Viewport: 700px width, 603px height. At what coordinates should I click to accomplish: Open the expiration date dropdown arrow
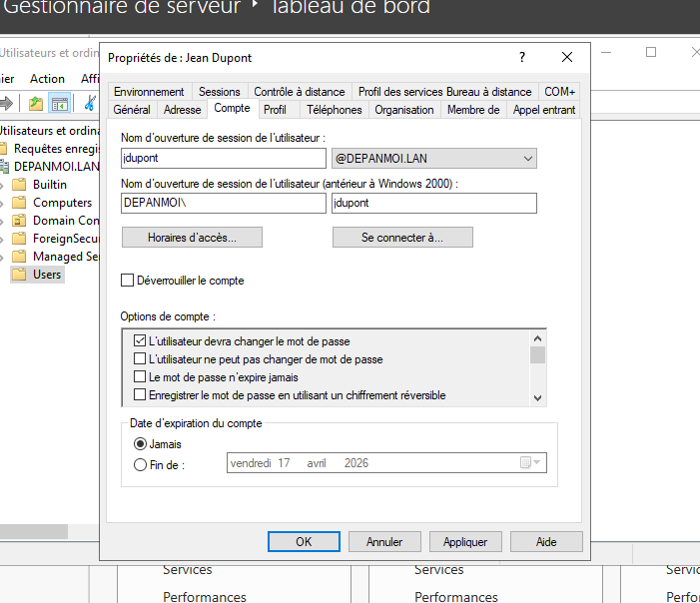pyautogui.click(x=537, y=462)
